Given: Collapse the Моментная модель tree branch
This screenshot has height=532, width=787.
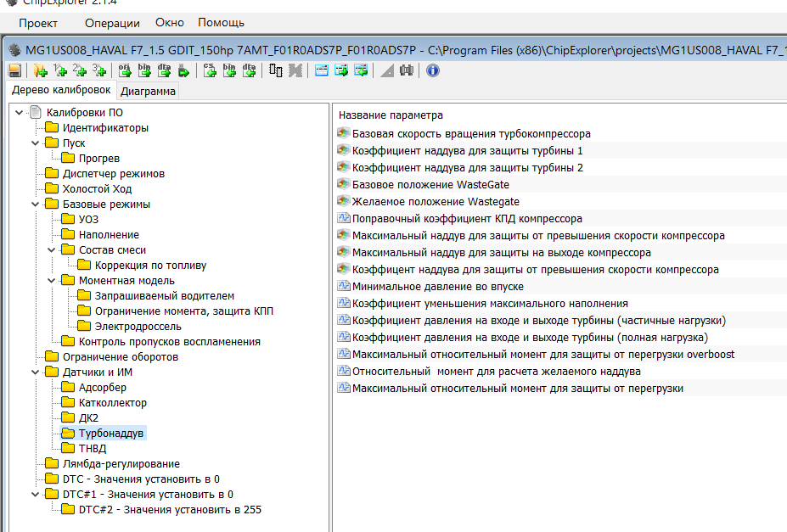Looking at the screenshot, I should coord(52,281).
